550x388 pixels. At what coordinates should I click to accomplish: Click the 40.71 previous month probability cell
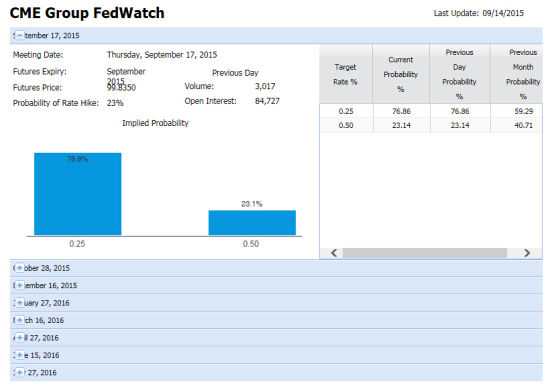[x=523, y=125]
